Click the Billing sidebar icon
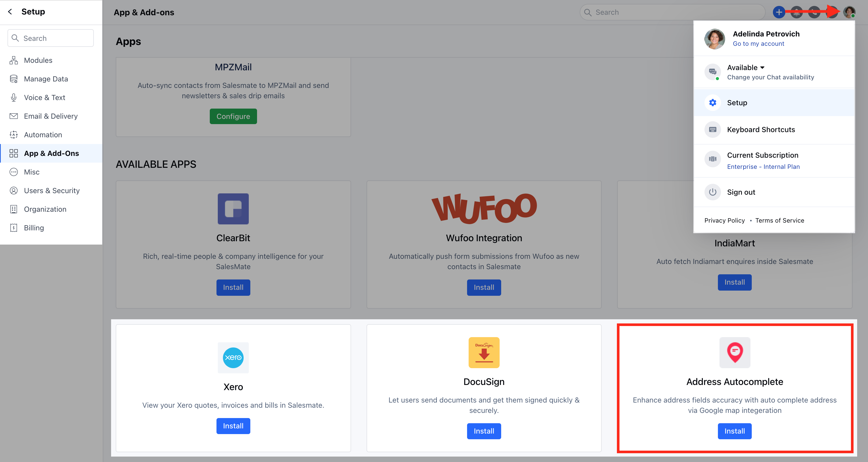The image size is (868, 462). 13,228
